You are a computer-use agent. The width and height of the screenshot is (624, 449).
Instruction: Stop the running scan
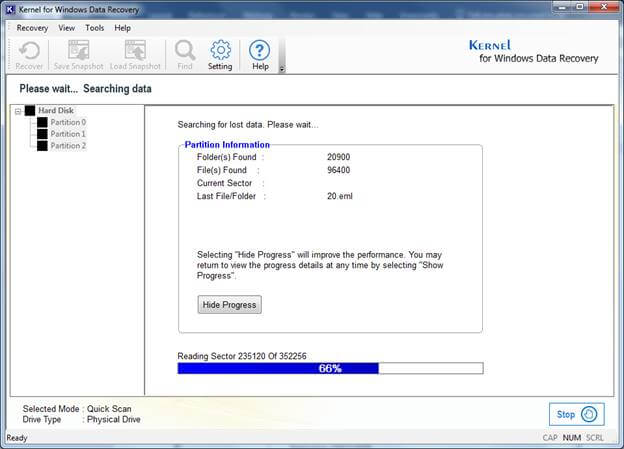(x=577, y=414)
